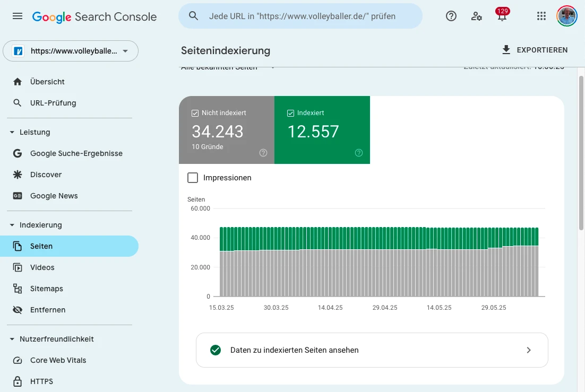Open notifications bell showing 129 alerts
Viewport: 585px width, 392px height.
coord(501,17)
